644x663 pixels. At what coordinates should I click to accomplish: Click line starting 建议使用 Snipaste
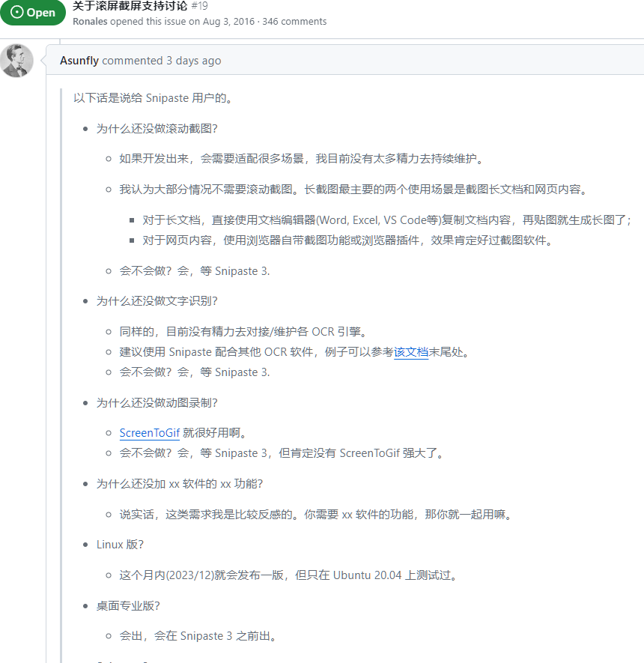click(294, 352)
